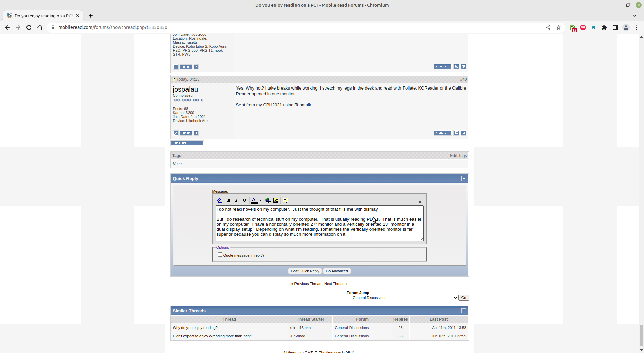Image resolution: width=644 pixels, height=353 pixels.
Task: Close the 'Do you enjoy reading' tab
Action: [x=78, y=16]
